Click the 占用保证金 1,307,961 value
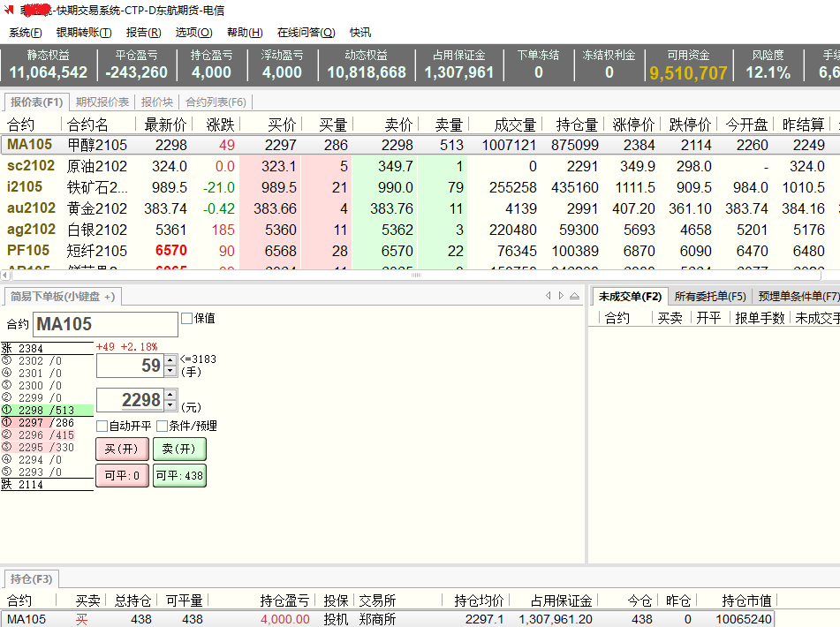This screenshot has height=627, width=840. 459,72
